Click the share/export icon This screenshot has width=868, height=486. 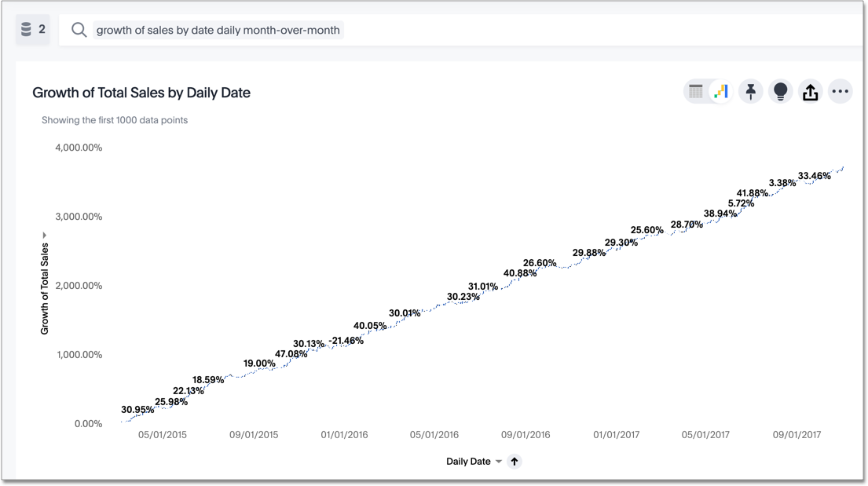[x=811, y=91]
